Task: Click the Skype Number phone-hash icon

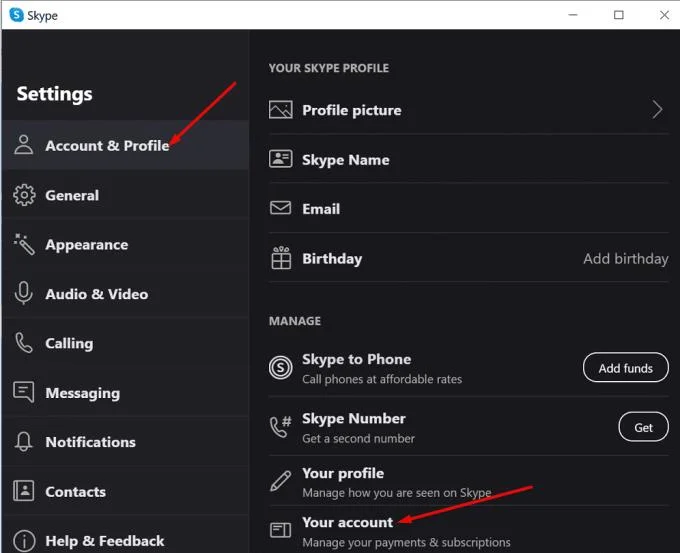Action: [x=280, y=427]
